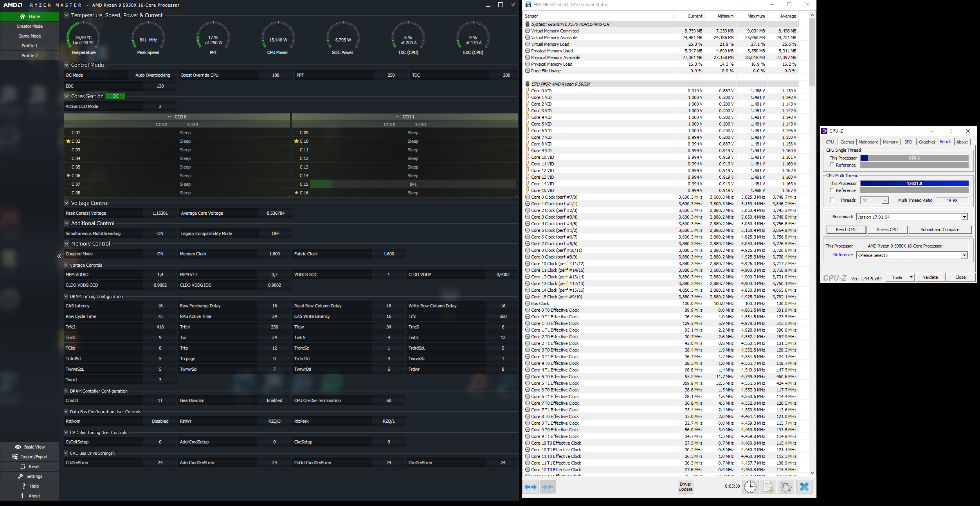
Task: Enable the Threads checkbox in CPU-Z
Action: (832, 200)
